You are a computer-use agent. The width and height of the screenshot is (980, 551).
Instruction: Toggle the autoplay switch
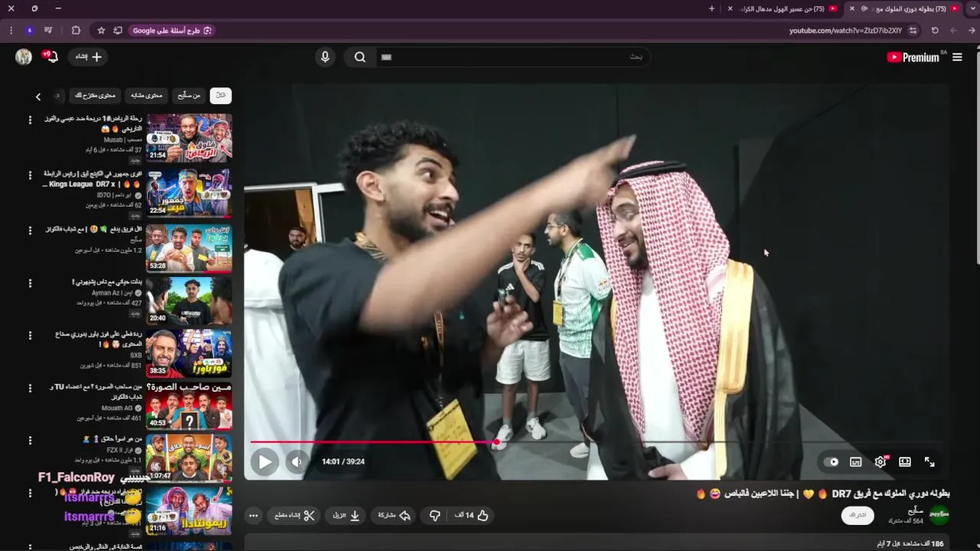click(x=831, y=461)
